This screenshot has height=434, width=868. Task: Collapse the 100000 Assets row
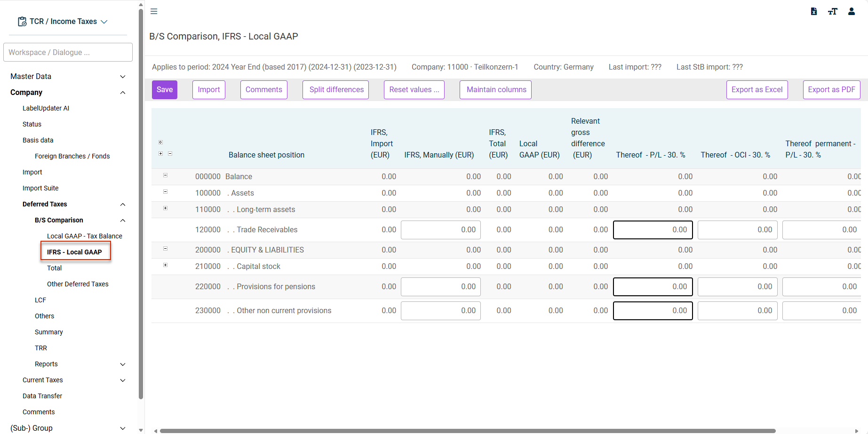pyautogui.click(x=166, y=191)
